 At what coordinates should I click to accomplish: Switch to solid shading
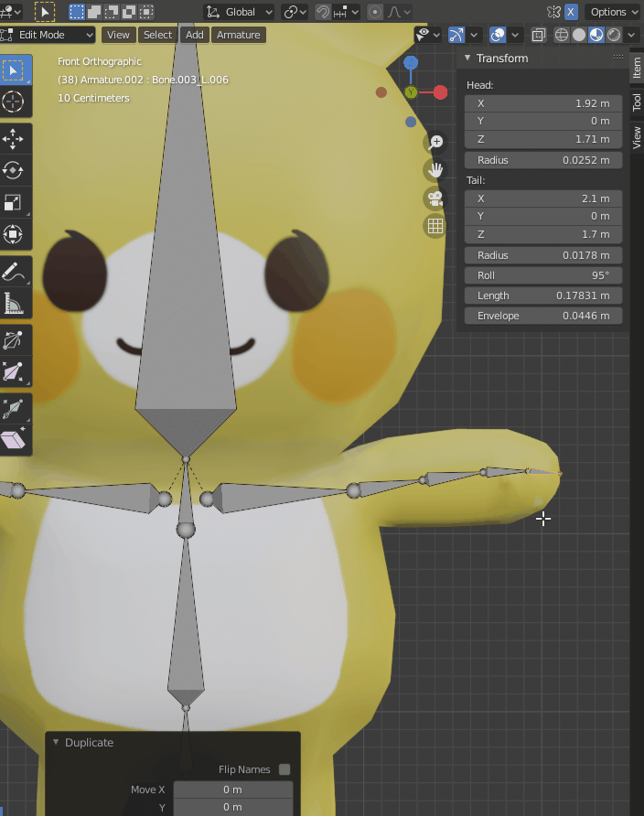[x=578, y=35]
